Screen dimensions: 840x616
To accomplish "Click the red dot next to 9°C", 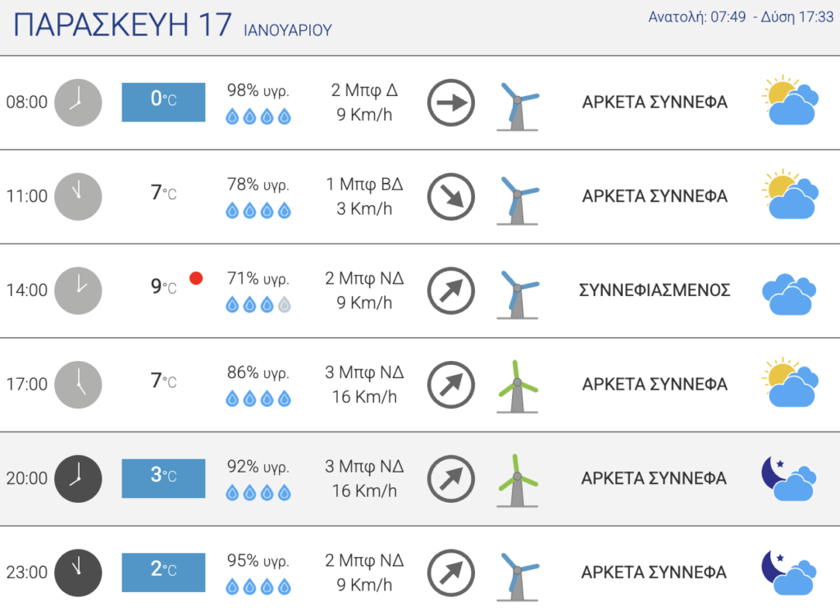I will (196, 278).
